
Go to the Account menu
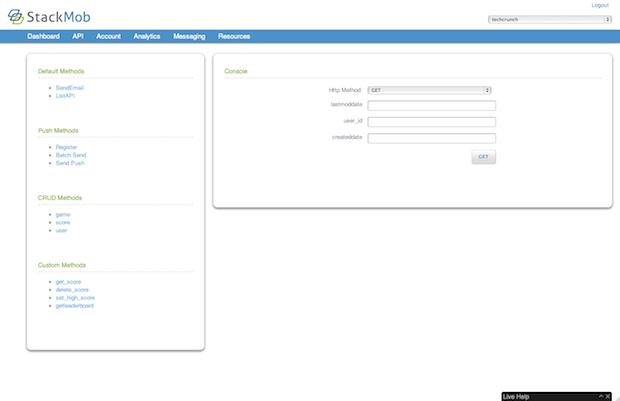(108, 36)
